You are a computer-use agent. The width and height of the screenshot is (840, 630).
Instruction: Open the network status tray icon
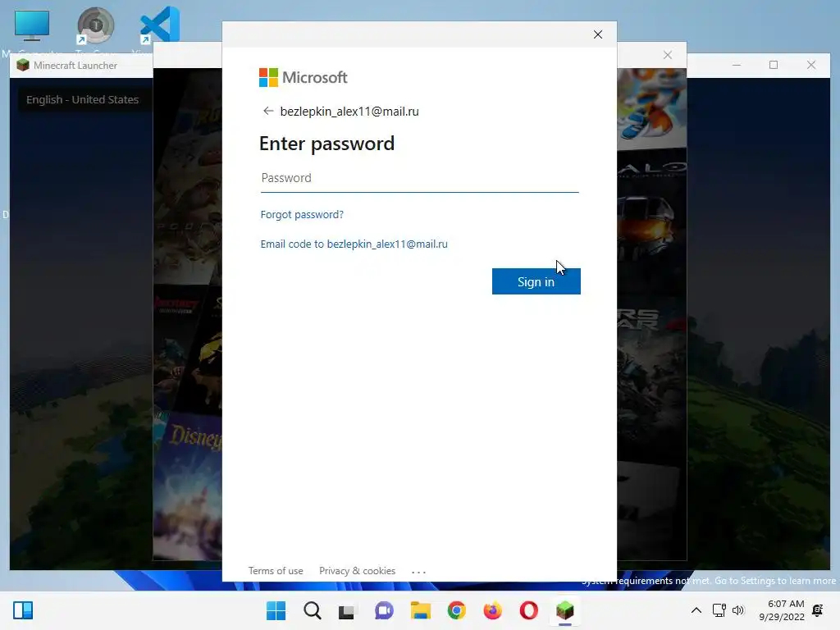pyautogui.click(x=719, y=610)
